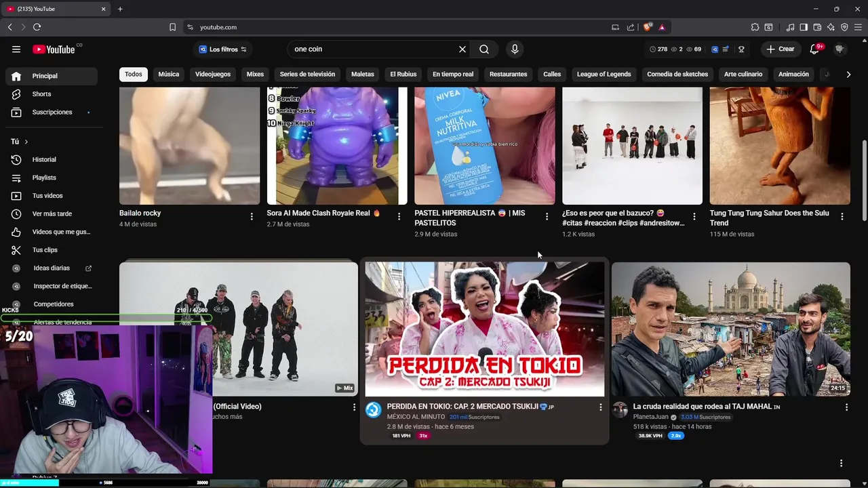Select the Todos filter chip
The image size is (868, 488).
coord(134,75)
